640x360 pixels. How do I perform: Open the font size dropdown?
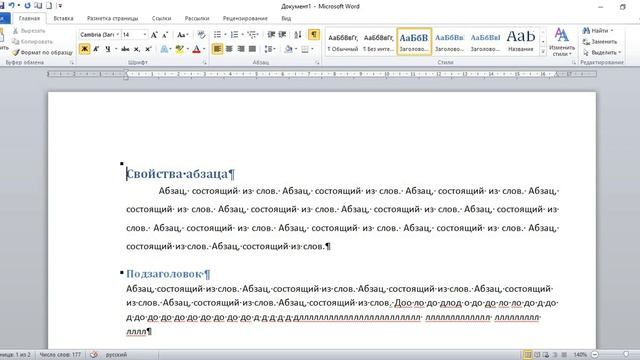click(x=144, y=35)
